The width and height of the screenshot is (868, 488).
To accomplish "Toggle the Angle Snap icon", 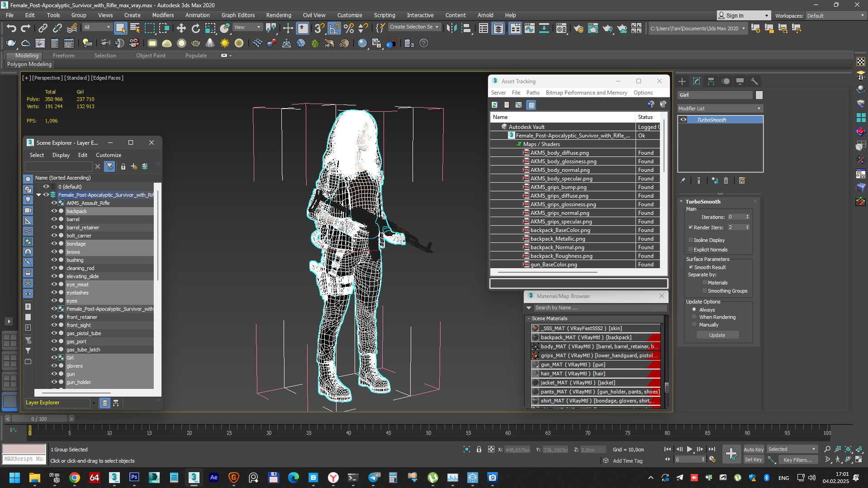I will pos(334,28).
